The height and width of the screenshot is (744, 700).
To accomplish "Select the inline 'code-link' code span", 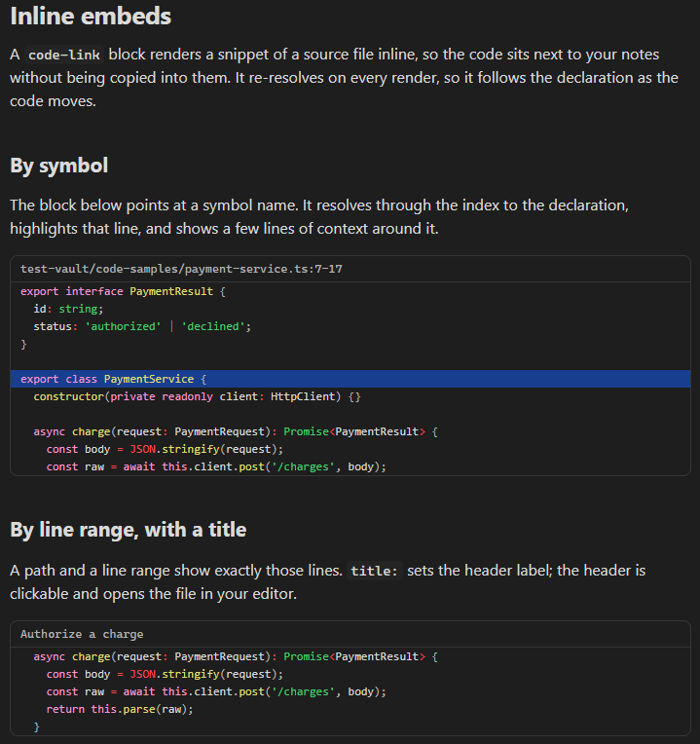I will tap(64, 56).
